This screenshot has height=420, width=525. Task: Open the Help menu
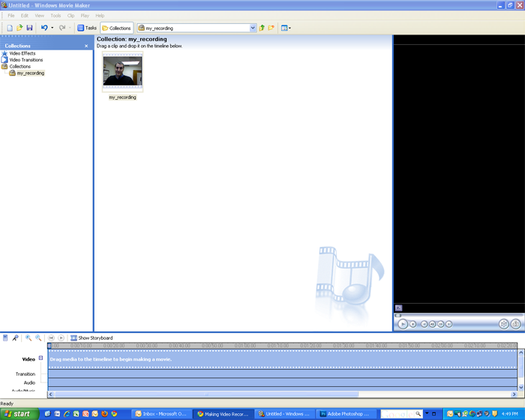pyautogui.click(x=100, y=16)
